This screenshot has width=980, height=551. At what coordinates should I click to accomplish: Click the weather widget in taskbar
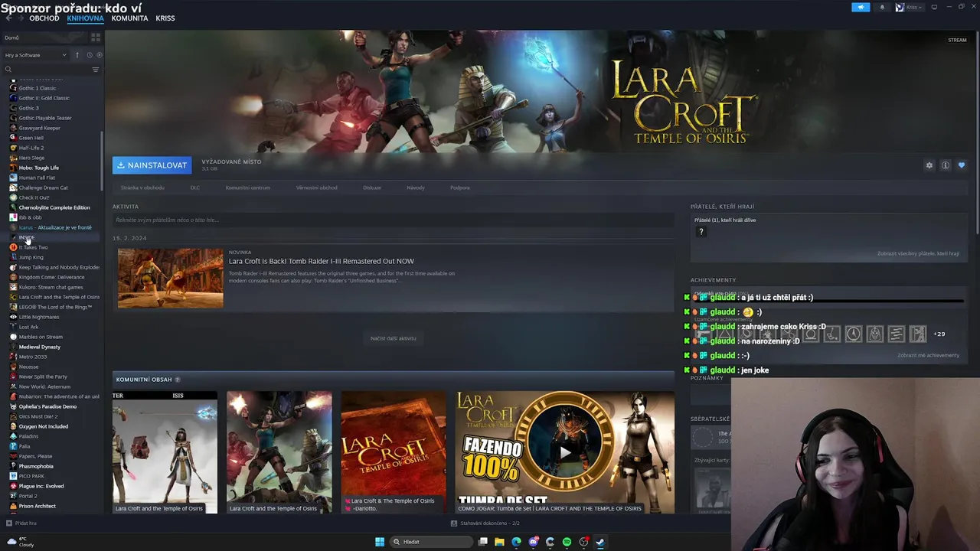pyautogui.click(x=20, y=542)
